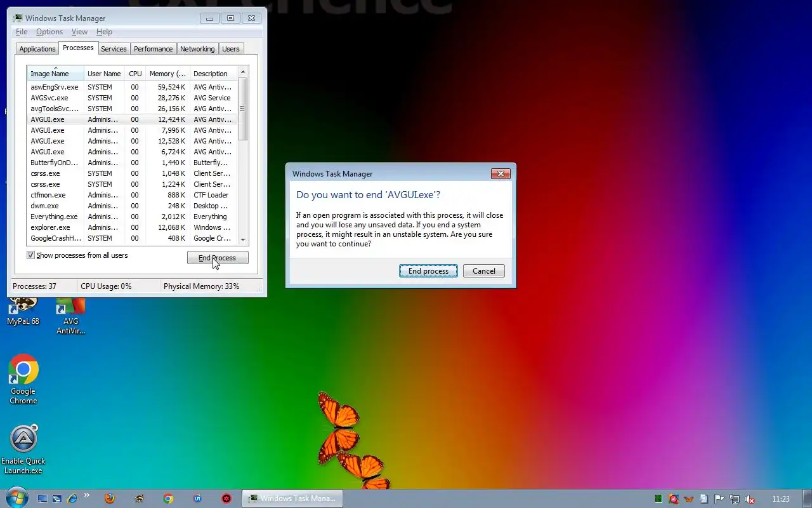The height and width of the screenshot is (508, 812).
Task: Select AVGUI.exe row using 6,724 K
Action: coord(132,152)
